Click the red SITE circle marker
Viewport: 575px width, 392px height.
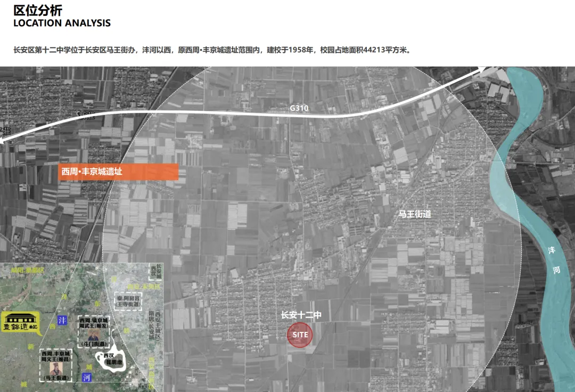[300, 335]
